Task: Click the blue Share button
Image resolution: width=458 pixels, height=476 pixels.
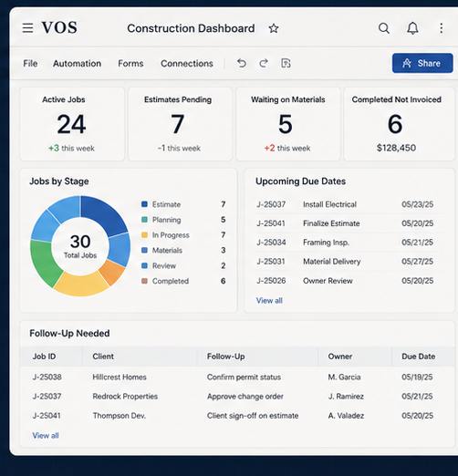Action: pyautogui.click(x=422, y=63)
